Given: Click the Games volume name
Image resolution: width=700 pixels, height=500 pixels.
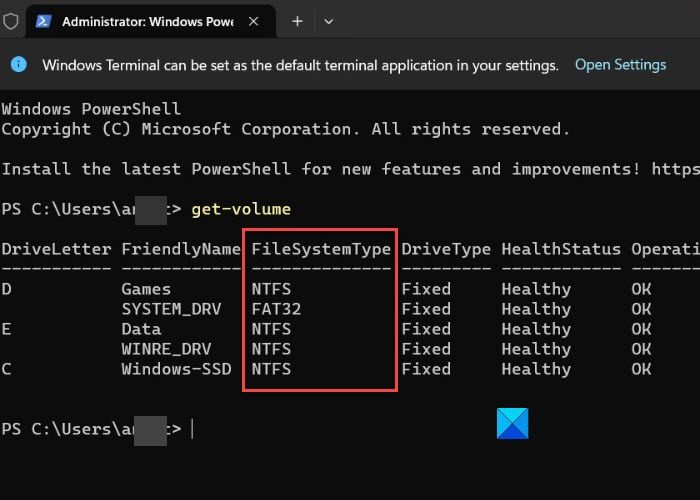Looking at the screenshot, I should (x=146, y=289).
